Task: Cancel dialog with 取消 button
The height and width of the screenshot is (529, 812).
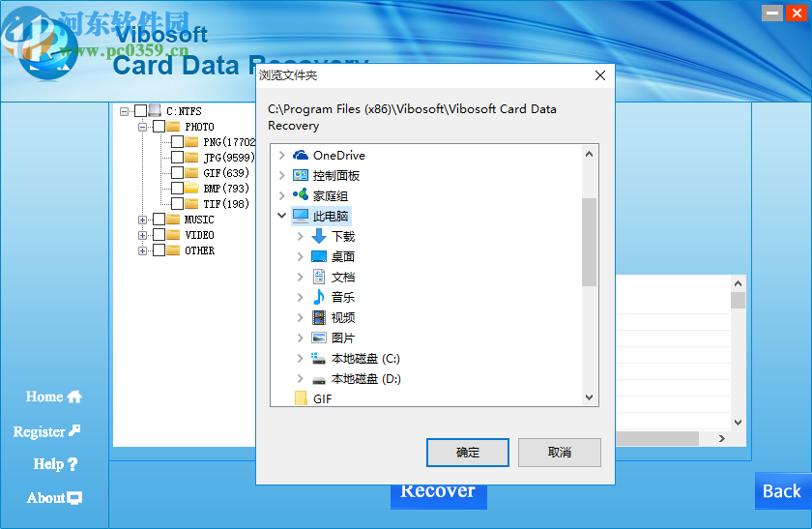Action: pos(560,453)
